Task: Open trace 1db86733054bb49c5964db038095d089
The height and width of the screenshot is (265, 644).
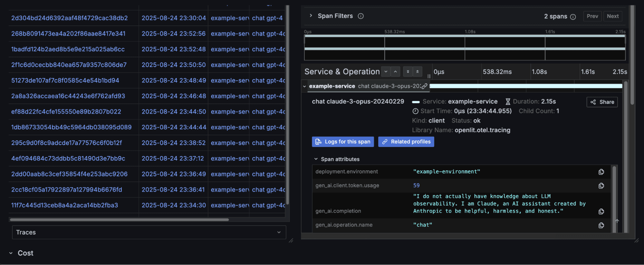Action: point(72,127)
